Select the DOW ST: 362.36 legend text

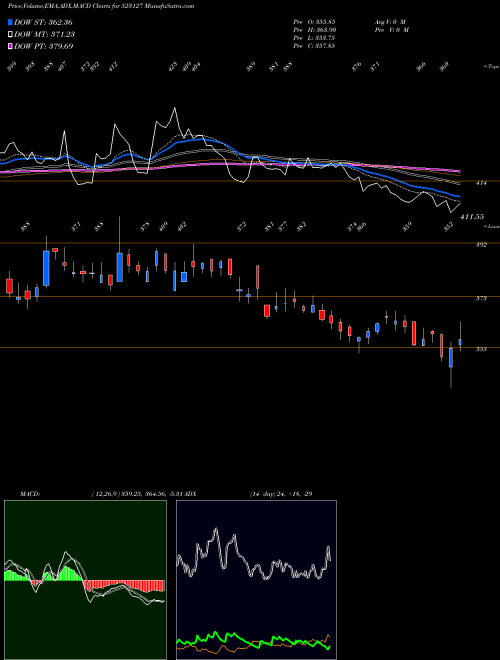point(43,22)
